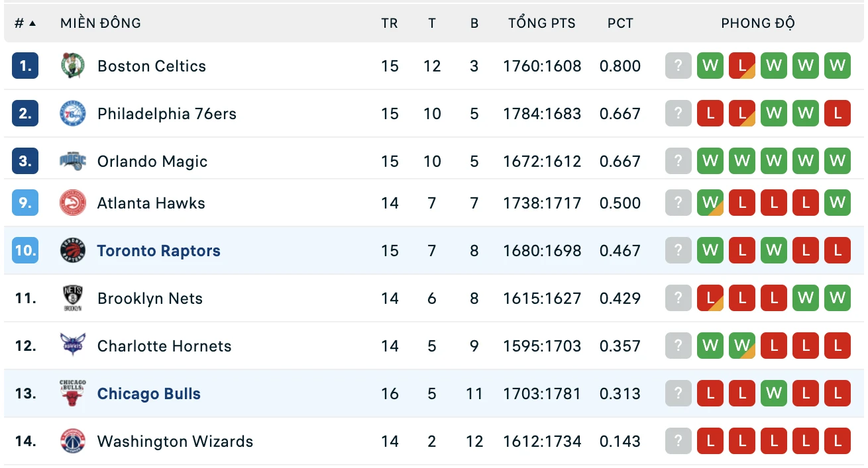This screenshot has height=468, width=868.
Task: Click Washington Wizards' last red L badge
Action: pyautogui.click(x=838, y=441)
